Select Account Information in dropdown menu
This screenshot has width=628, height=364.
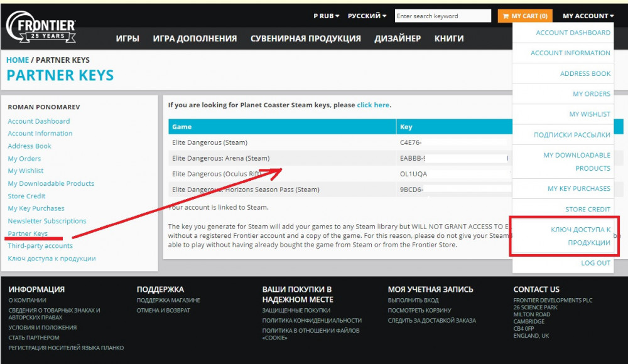pos(570,53)
